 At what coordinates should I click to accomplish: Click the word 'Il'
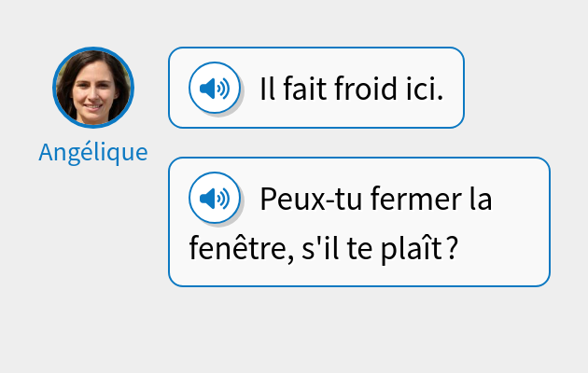[268, 90]
